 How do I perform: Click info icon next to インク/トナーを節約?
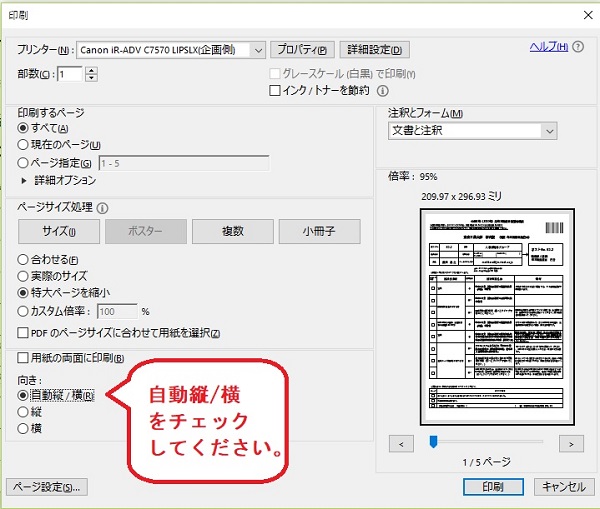pos(382,91)
